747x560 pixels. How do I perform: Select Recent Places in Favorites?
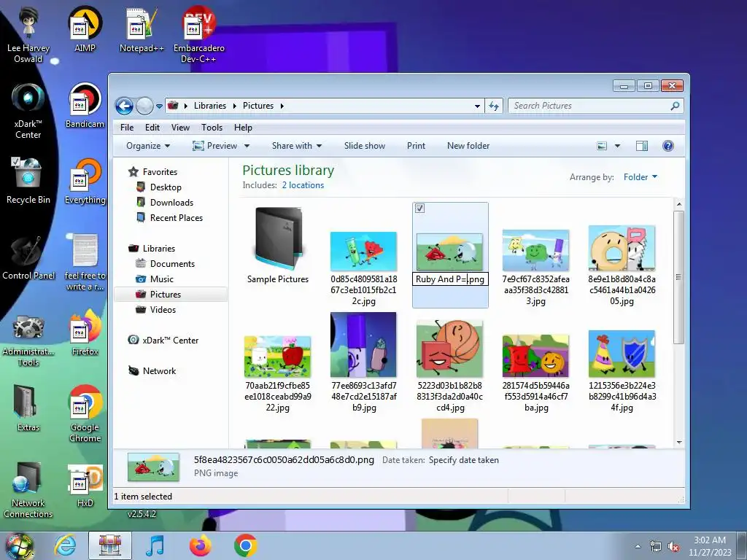[x=177, y=217]
